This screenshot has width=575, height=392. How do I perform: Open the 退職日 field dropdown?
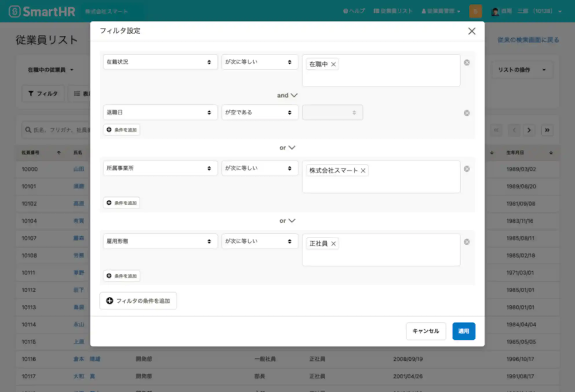pyautogui.click(x=160, y=112)
